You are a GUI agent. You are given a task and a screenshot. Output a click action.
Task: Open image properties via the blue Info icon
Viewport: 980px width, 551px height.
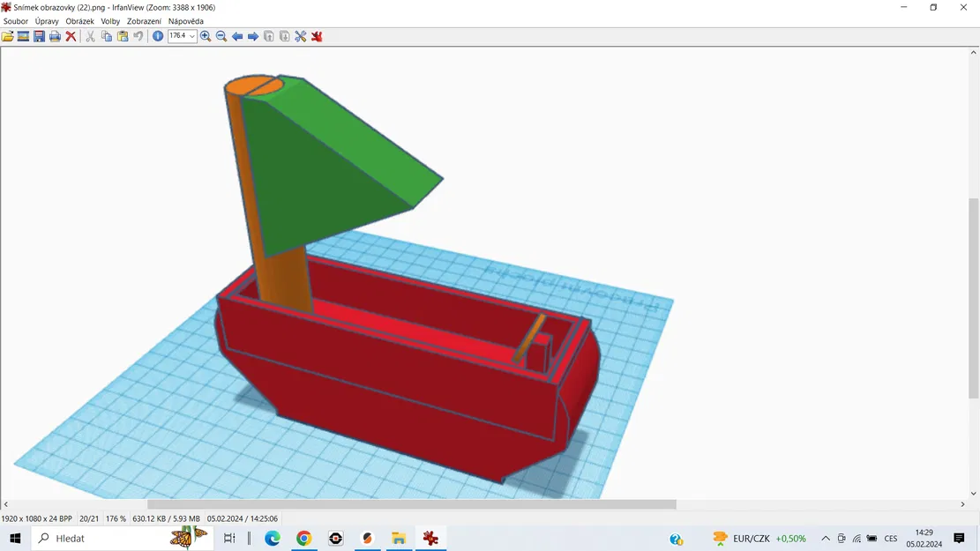[x=156, y=36]
